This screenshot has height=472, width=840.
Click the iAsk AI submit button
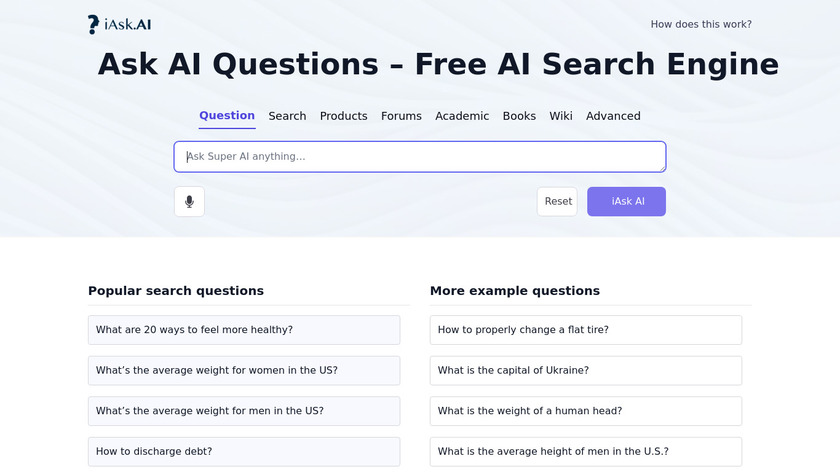tap(626, 201)
